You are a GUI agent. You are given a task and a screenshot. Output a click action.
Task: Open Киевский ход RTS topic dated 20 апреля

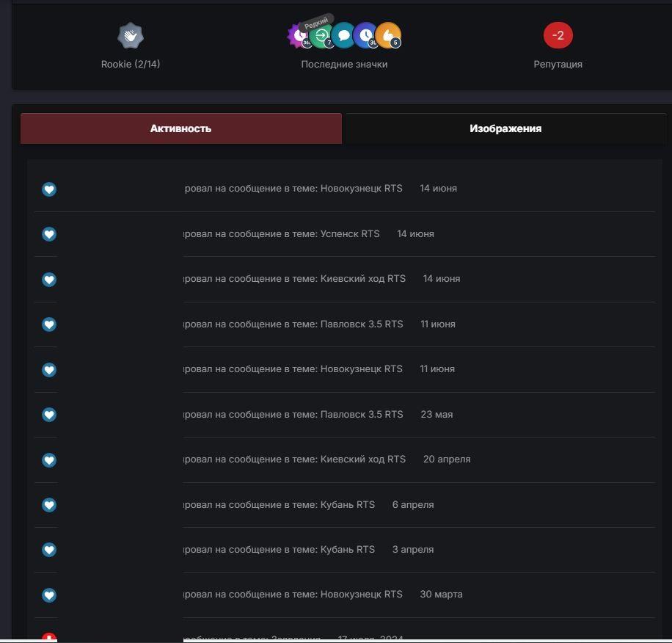[363, 459]
